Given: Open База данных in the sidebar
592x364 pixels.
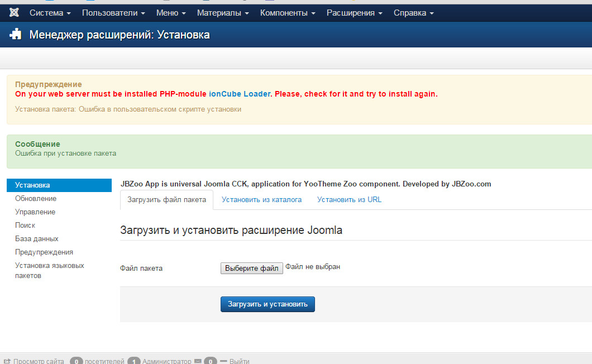Looking at the screenshot, I should 37,238.
